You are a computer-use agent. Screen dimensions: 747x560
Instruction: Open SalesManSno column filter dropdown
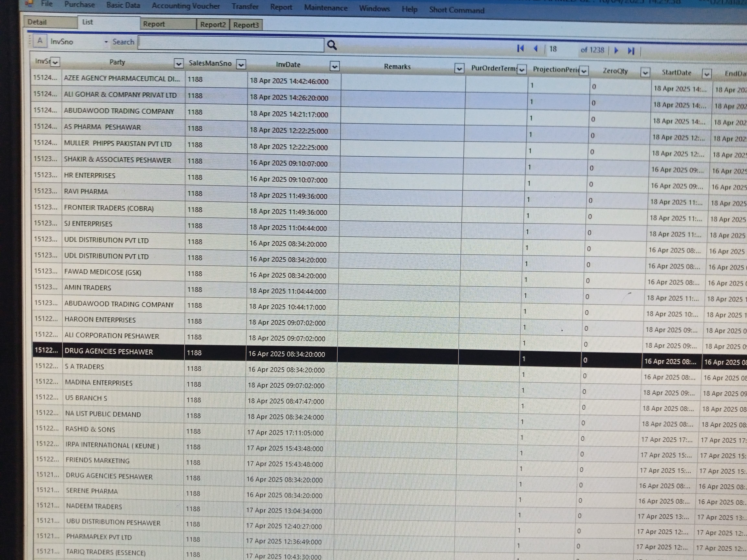pos(241,64)
